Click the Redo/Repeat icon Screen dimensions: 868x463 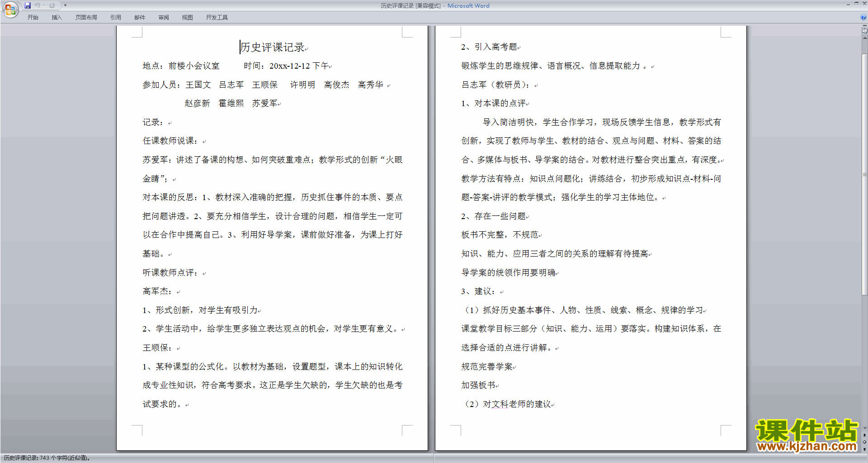click(x=52, y=5)
